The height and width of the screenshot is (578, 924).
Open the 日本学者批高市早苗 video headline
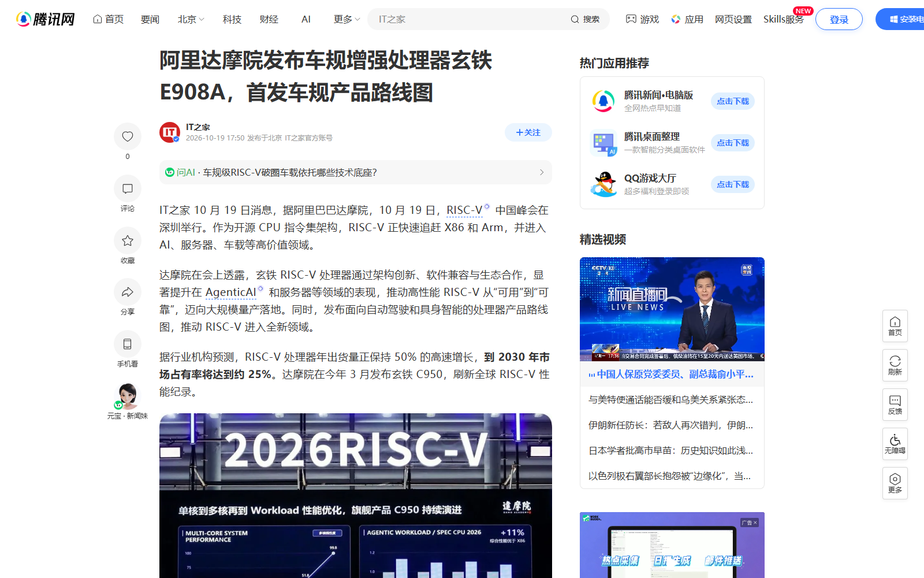671,450
